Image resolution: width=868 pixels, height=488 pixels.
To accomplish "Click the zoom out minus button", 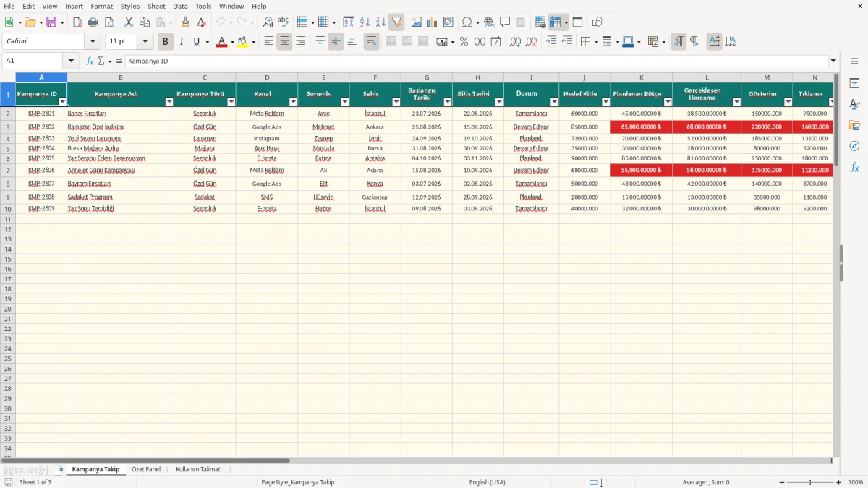I will click(781, 482).
